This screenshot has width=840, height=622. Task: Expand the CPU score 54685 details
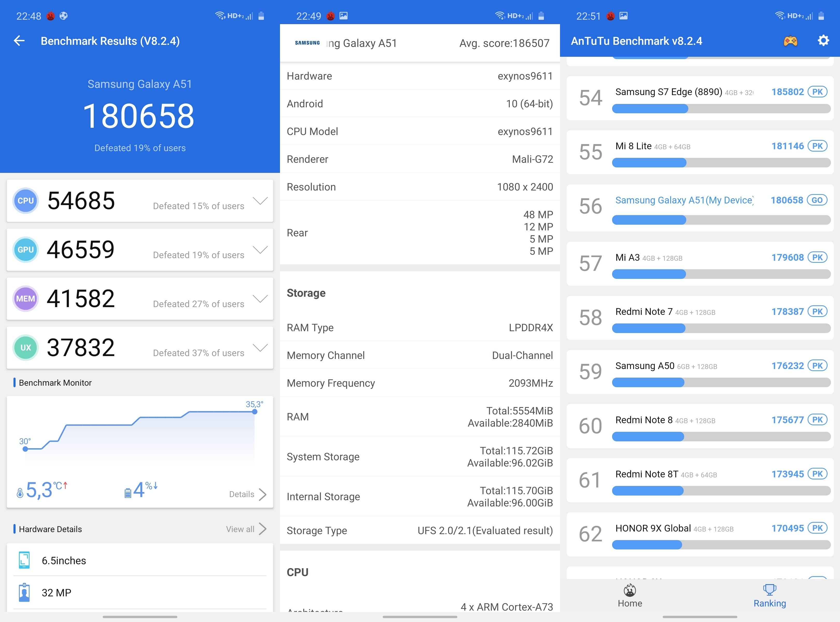(x=260, y=201)
